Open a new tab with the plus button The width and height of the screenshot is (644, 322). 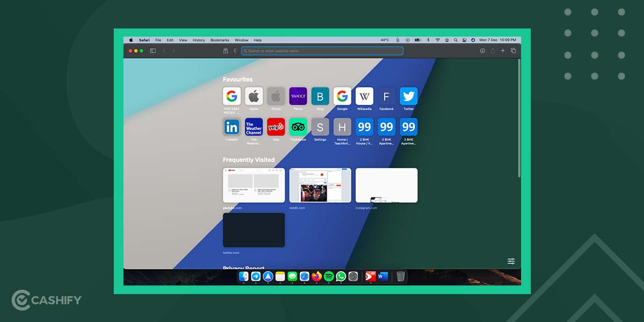coord(503,50)
